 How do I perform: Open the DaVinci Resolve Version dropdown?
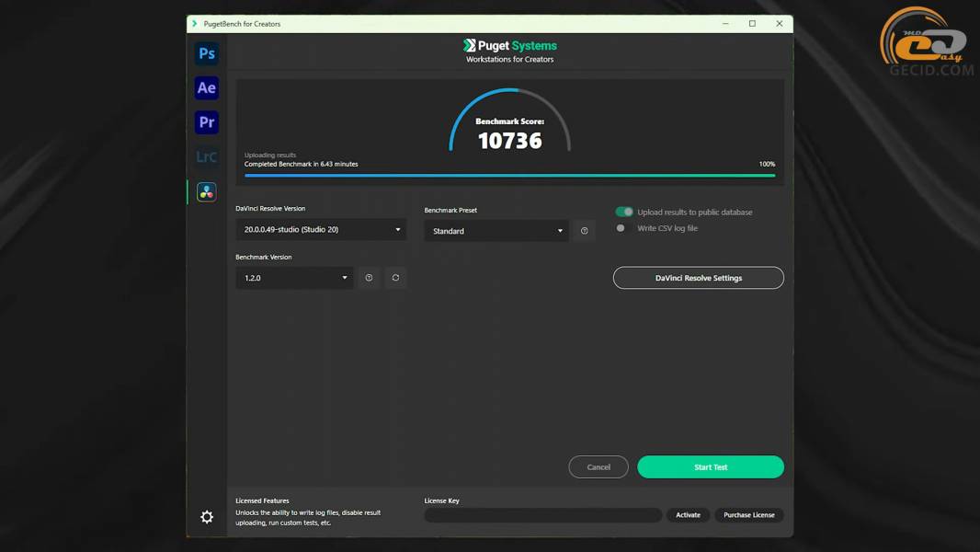(x=321, y=230)
